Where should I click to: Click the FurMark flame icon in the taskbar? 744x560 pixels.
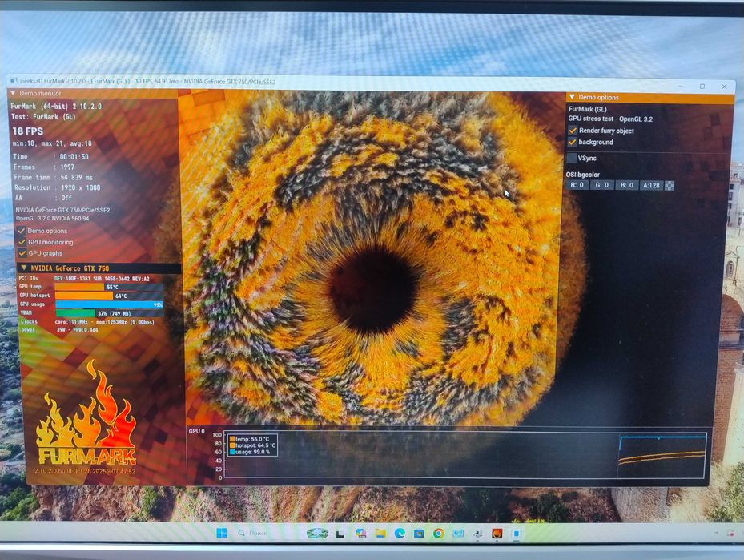tap(497, 534)
